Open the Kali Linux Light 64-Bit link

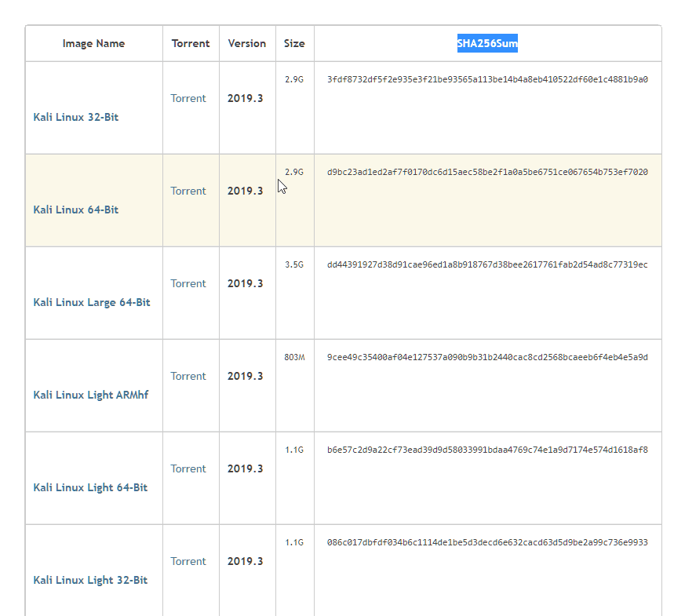coord(90,487)
